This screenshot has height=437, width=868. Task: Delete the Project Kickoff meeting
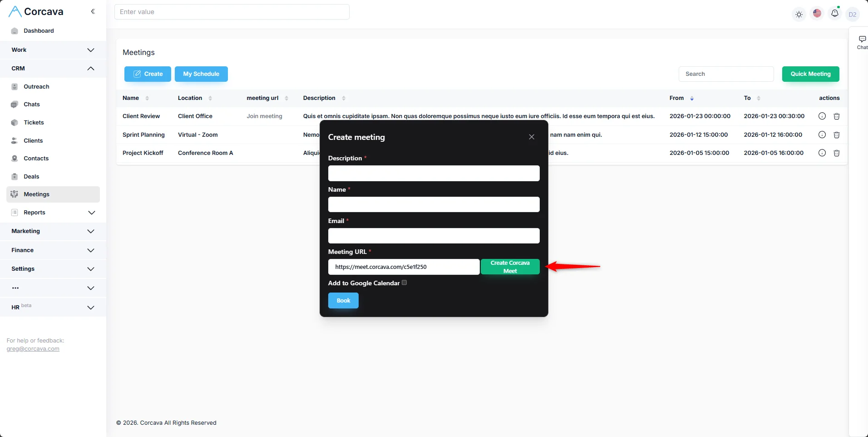[x=836, y=153]
